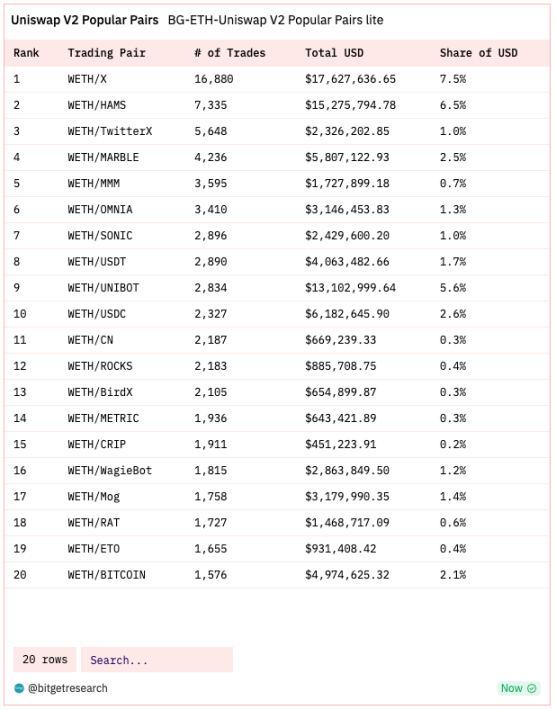This screenshot has width=556, height=710.
Task: Select the $17,627,636.65 total cell
Action: click(x=350, y=79)
